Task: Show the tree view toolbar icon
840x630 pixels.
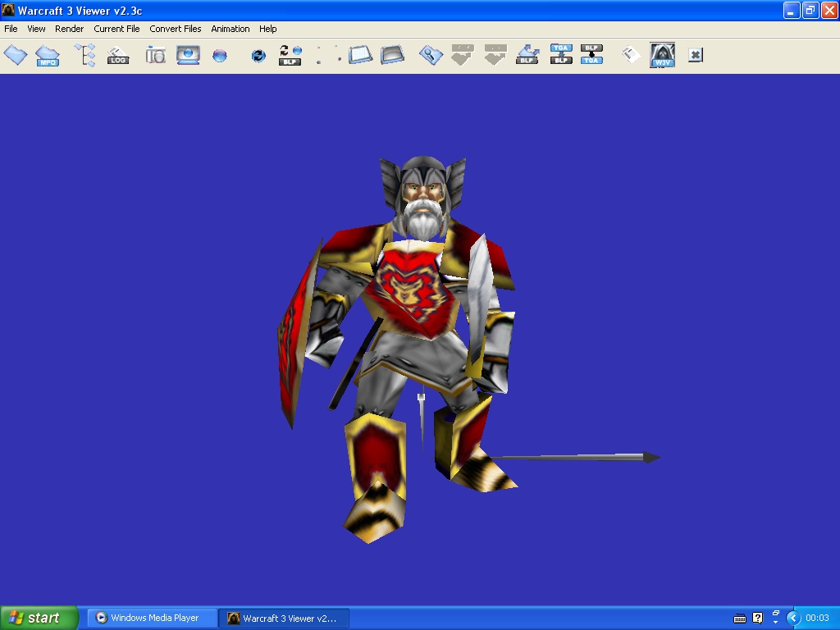Action: pos(85,55)
